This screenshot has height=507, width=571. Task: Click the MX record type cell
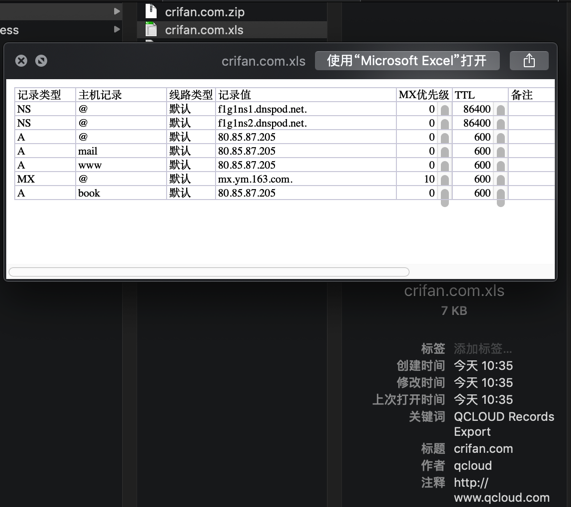pyautogui.click(x=45, y=179)
